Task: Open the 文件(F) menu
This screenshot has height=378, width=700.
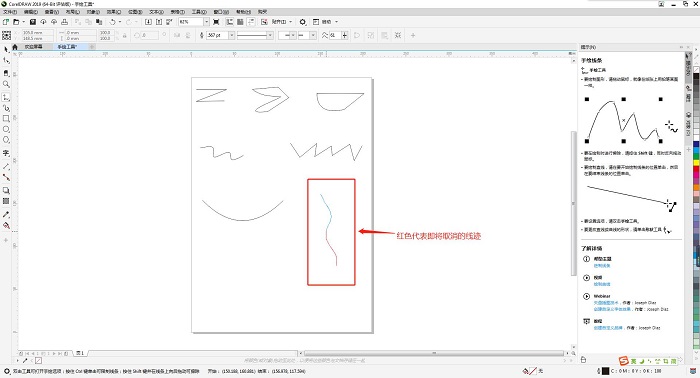Action: point(10,12)
